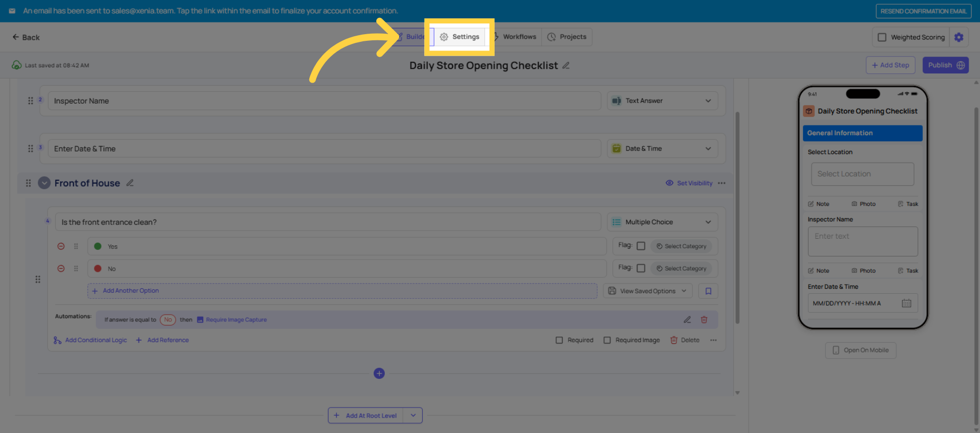Click the Add Step button
Image resolution: width=980 pixels, height=433 pixels.
891,65
